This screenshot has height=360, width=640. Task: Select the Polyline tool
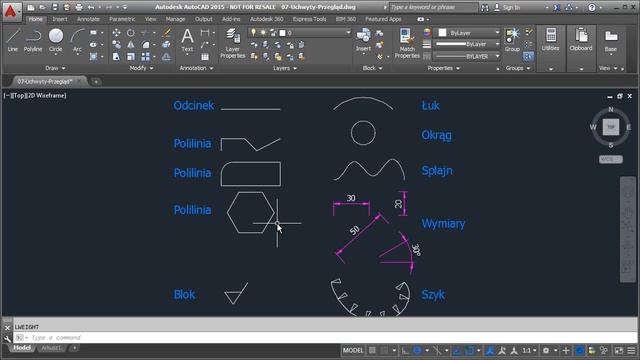click(x=33, y=40)
